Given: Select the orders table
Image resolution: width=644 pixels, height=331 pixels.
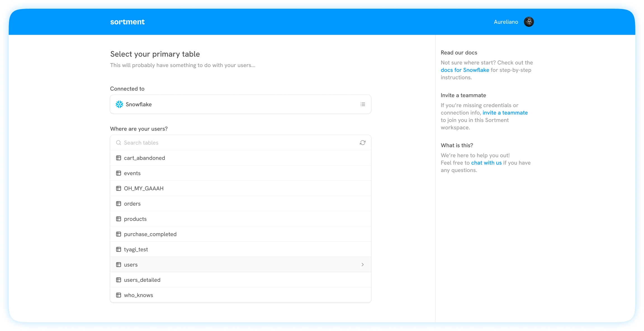Looking at the screenshot, I should [132, 204].
